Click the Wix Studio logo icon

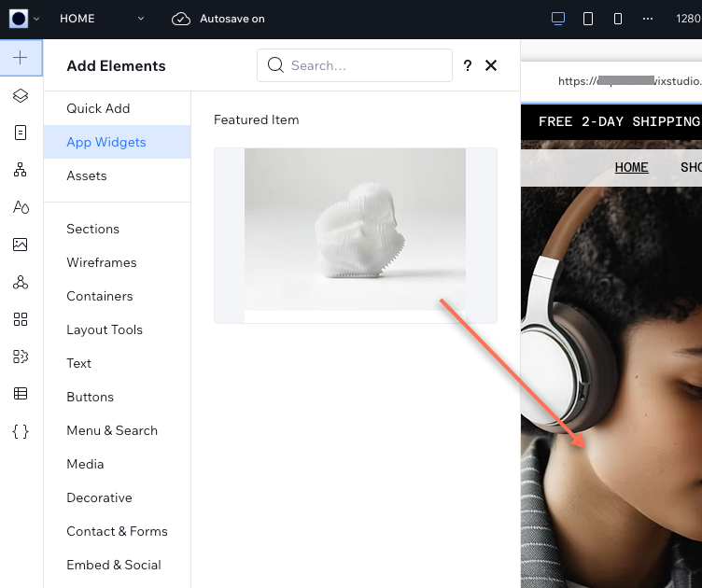[19, 19]
